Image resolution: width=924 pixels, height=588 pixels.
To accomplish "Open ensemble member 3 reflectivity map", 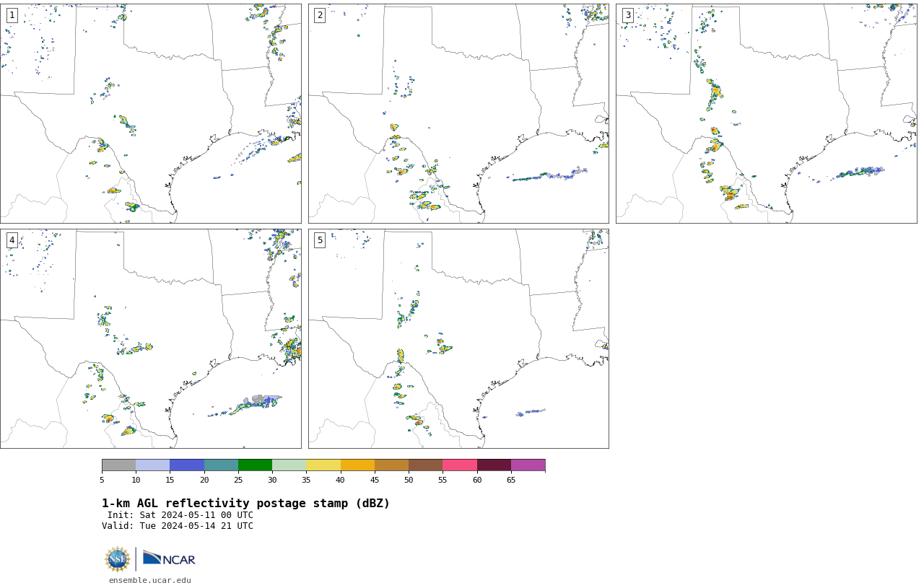I will (767, 113).
